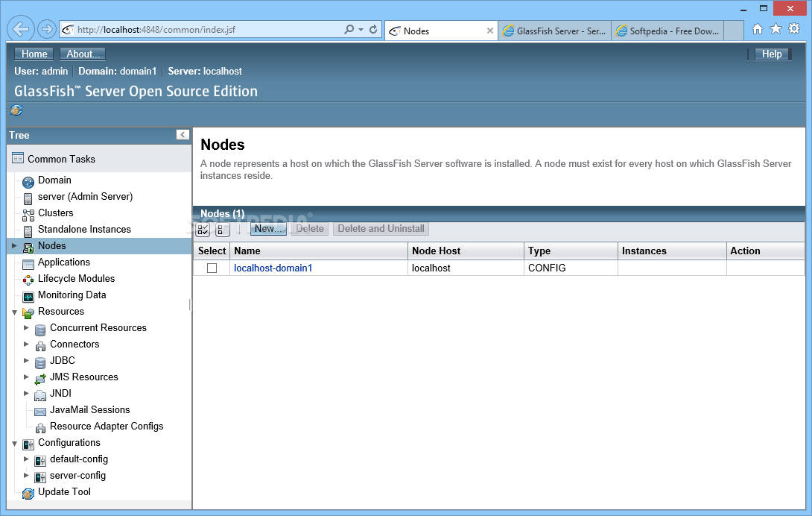Refresh the page via address bar icon
The image size is (812, 516).
[373, 30]
